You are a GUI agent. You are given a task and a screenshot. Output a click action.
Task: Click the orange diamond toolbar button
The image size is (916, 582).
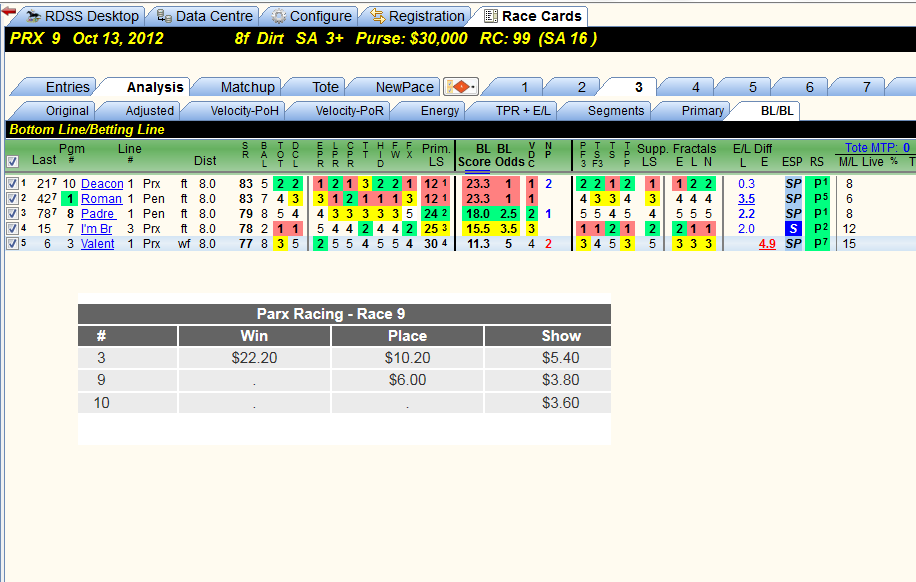pos(461,87)
